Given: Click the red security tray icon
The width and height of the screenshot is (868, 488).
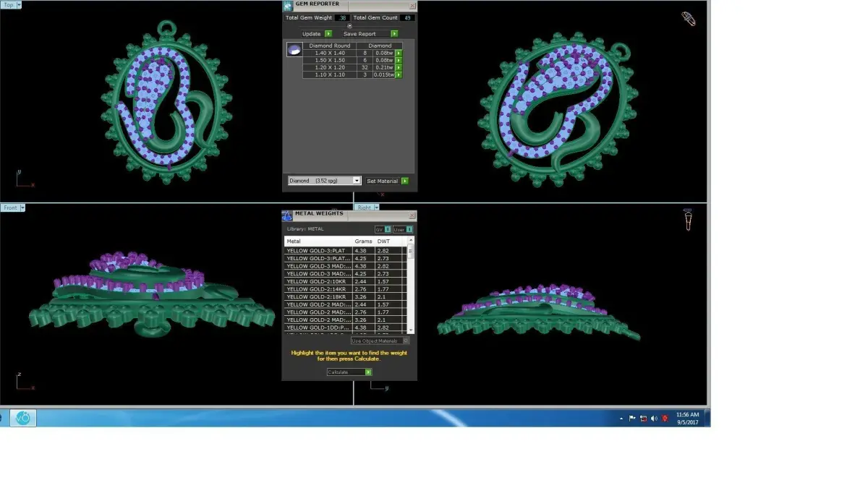Looking at the screenshot, I should (x=665, y=418).
